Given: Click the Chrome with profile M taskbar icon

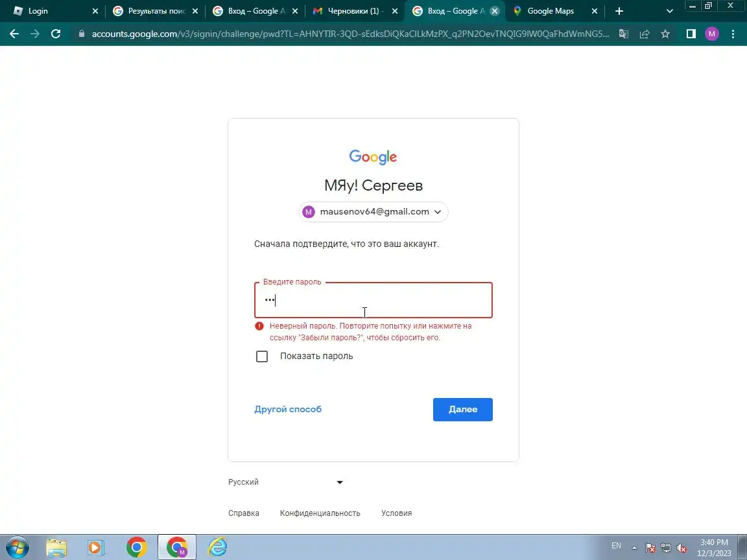Looking at the screenshot, I should click(177, 547).
